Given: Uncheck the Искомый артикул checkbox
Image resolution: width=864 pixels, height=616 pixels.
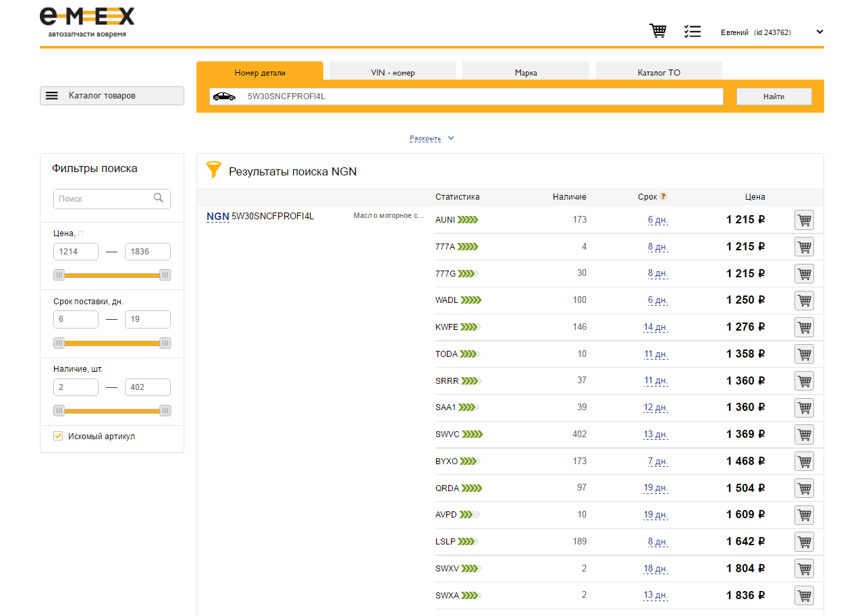Looking at the screenshot, I should click(58, 436).
